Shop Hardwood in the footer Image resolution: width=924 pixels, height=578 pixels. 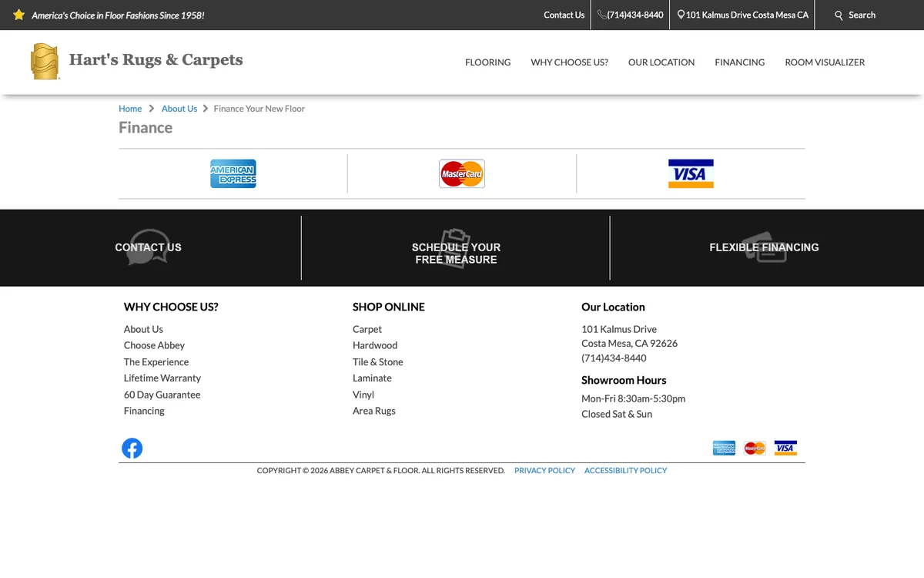pyautogui.click(x=375, y=345)
